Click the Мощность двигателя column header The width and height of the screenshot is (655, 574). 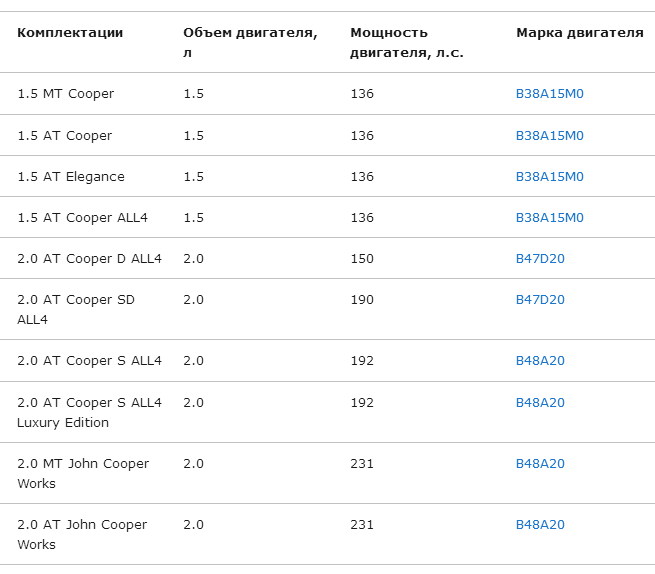click(x=407, y=43)
